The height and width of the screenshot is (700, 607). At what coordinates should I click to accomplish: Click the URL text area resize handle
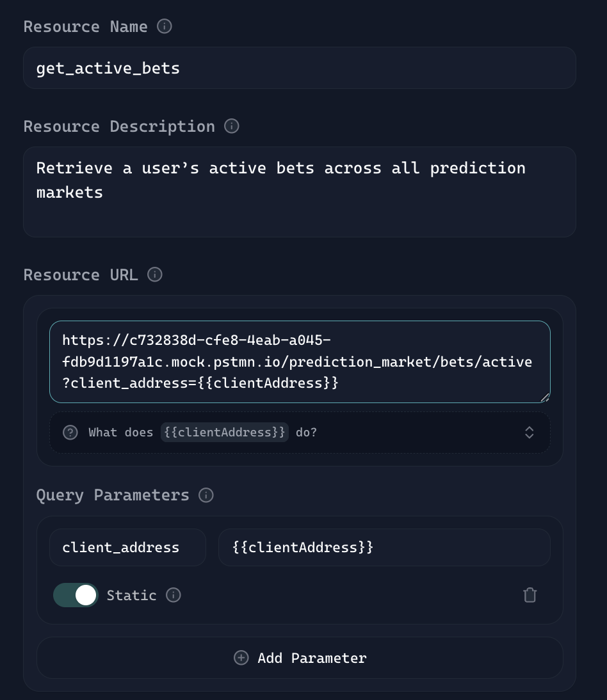tap(545, 397)
